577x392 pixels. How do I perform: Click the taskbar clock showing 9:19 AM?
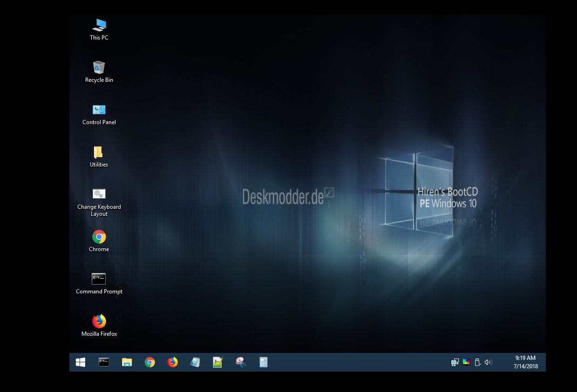click(525, 362)
